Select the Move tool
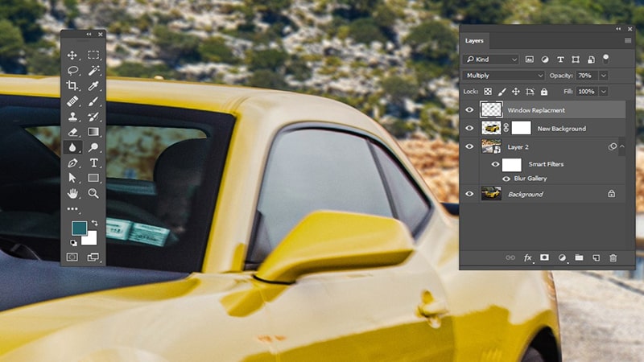Image resolution: width=644 pixels, height=362 pixels. pos(72,55)
